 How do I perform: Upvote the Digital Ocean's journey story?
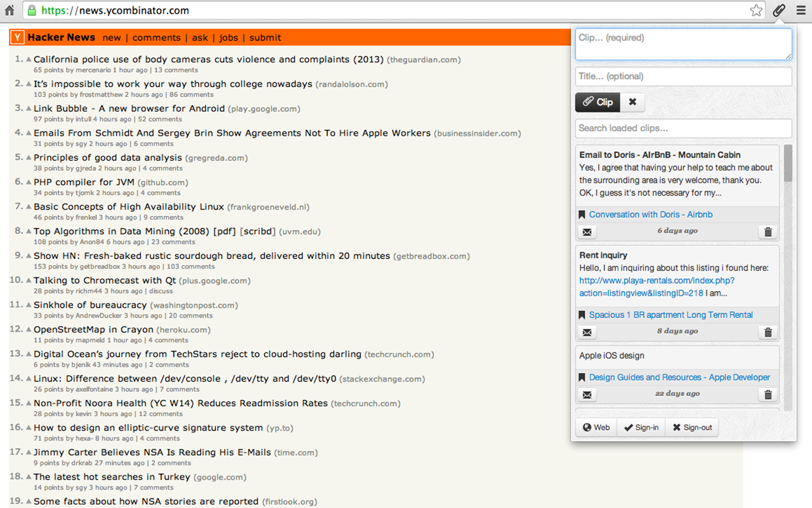[x=29, y=354]
